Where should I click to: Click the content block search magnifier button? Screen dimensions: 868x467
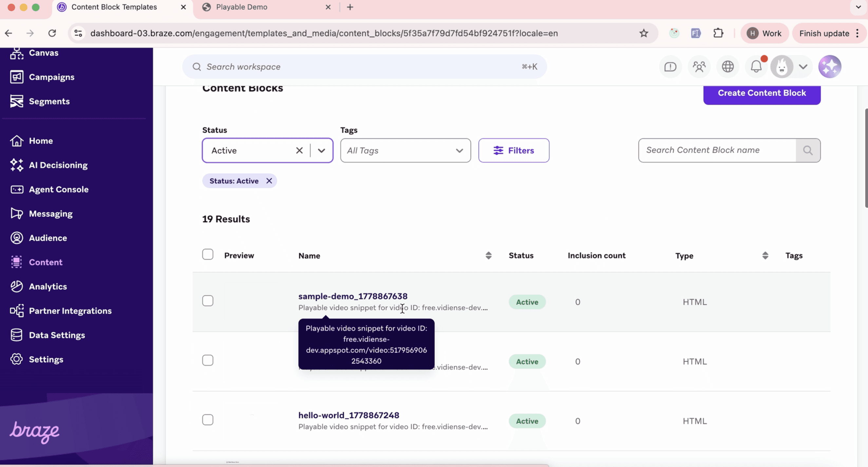point(808,150)
